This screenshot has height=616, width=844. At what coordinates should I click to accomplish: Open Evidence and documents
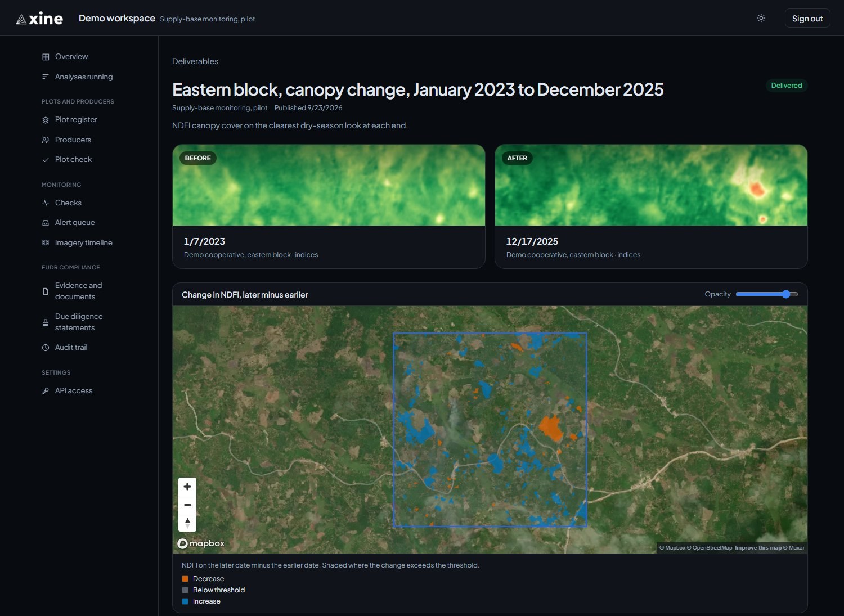79,291
